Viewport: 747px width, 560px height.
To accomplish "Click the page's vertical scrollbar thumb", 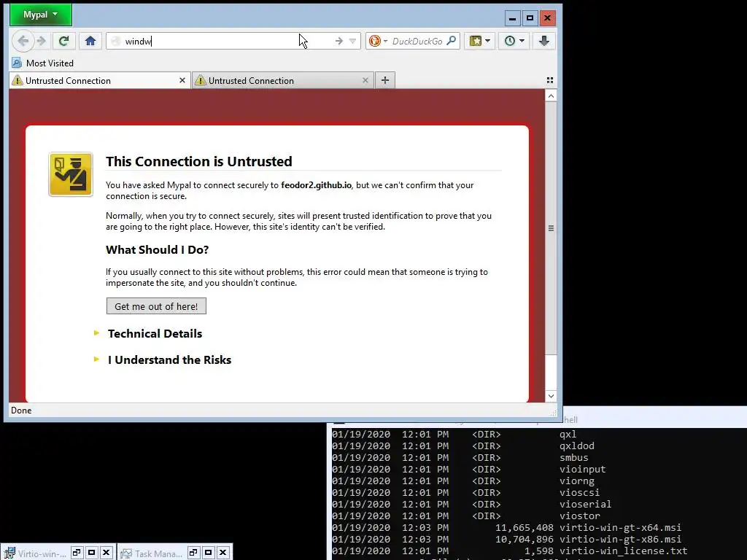I will click(551, 228).
